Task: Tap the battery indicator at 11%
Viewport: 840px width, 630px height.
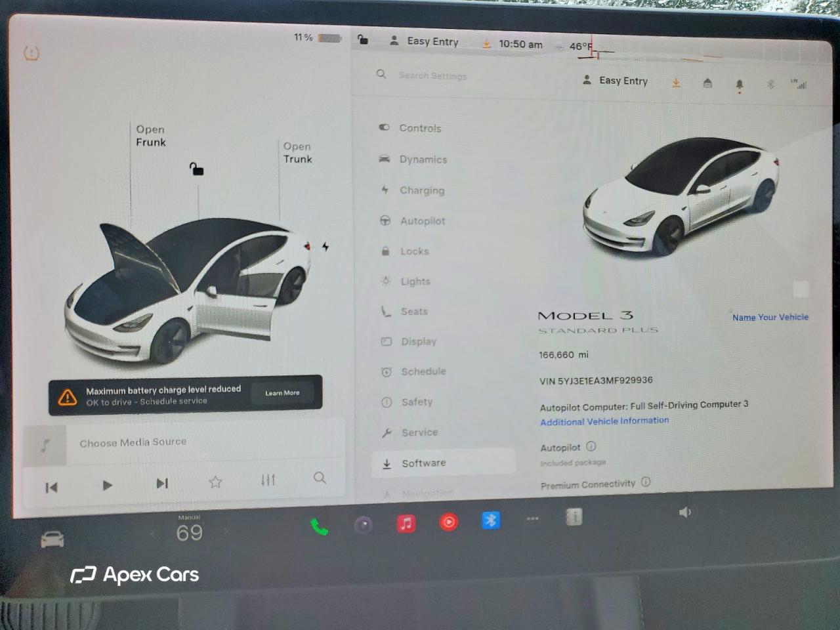Action: tap(318, 37)
